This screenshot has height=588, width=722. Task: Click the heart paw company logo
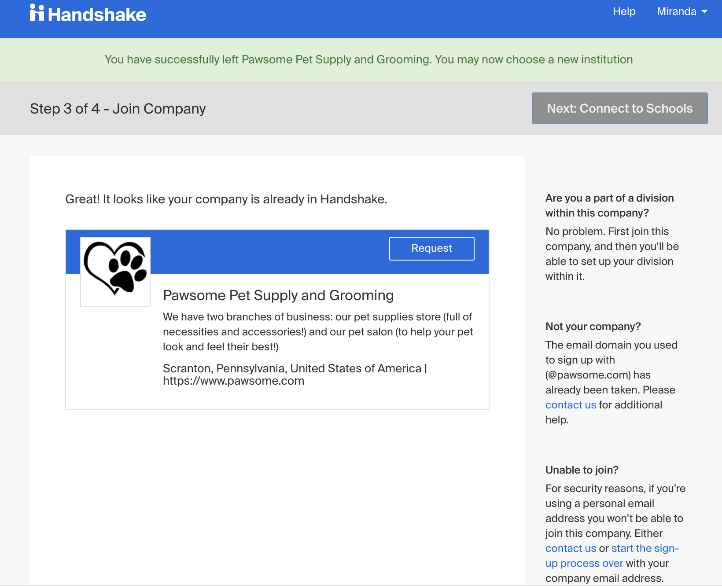point(115,272)
